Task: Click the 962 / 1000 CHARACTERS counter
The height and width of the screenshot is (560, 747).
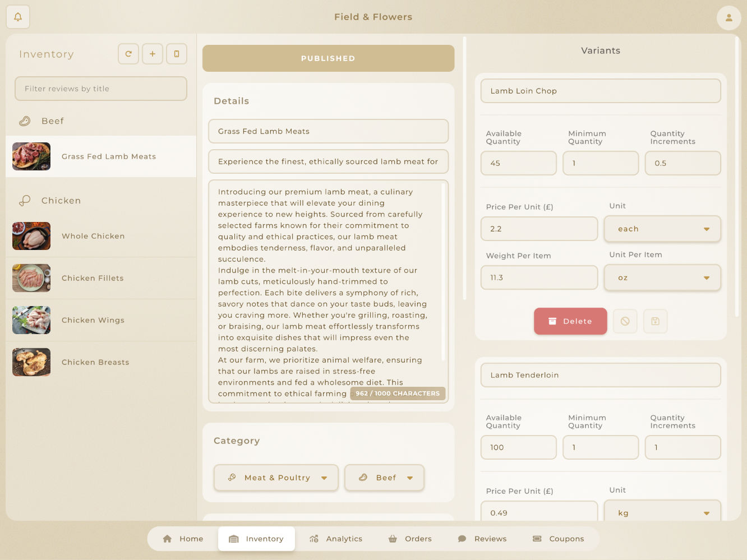Action: coord(398,394)
